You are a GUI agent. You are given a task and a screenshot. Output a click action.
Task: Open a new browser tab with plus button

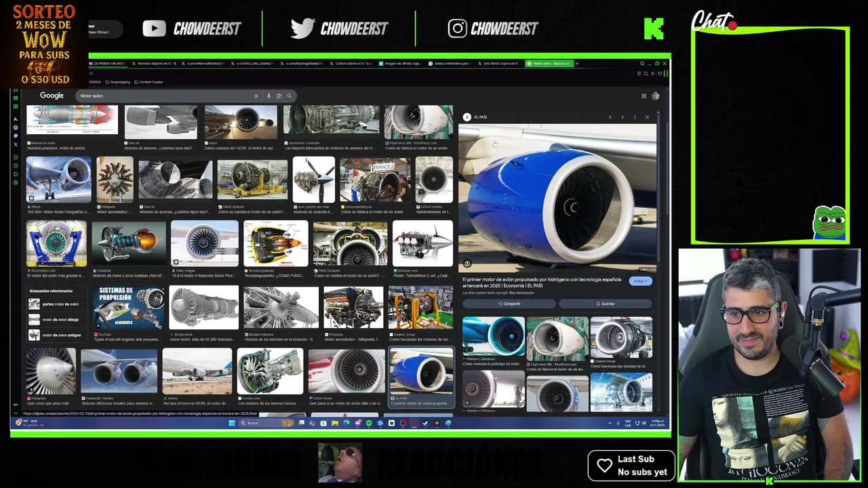point(577,63)
